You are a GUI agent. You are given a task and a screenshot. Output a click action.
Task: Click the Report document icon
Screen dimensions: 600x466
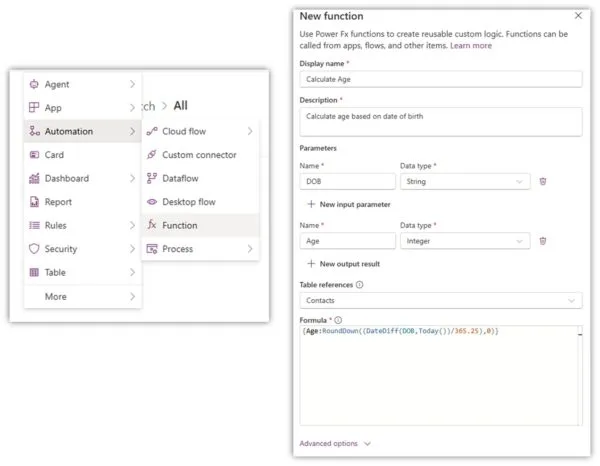pos(34,202)
